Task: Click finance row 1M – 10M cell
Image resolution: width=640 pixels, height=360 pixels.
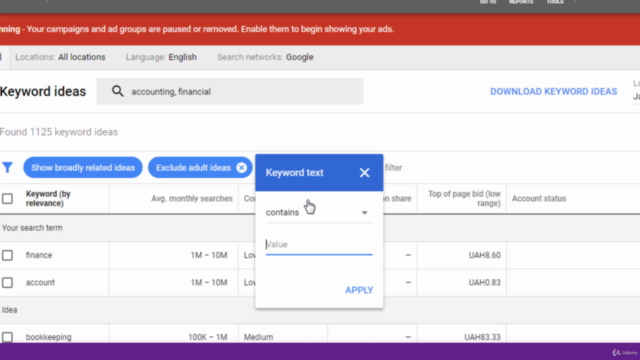Action: [209, 255]
